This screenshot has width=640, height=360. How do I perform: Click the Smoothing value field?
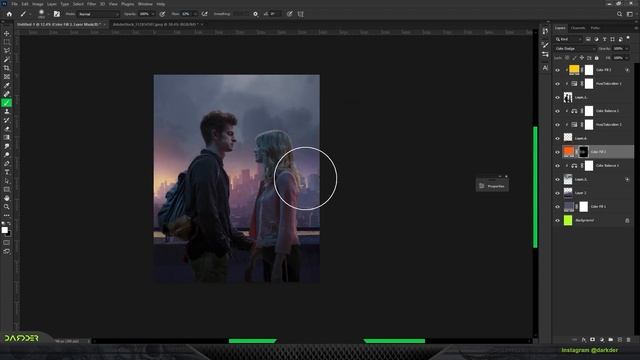[240, 14]
